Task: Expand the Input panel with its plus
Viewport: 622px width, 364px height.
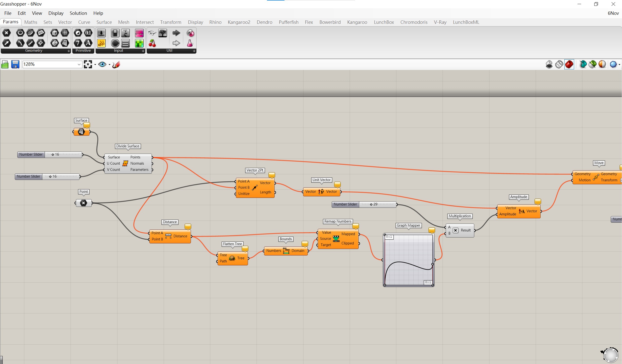Action: point(143,51)
